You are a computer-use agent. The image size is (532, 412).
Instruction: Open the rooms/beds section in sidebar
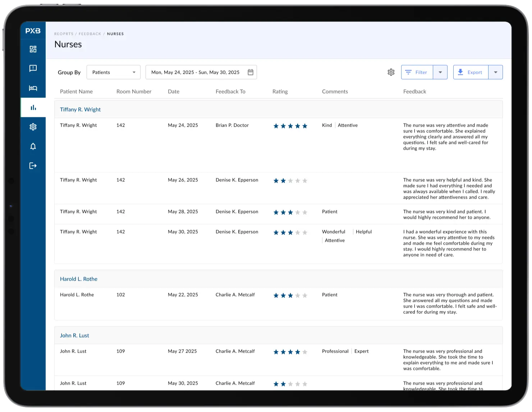point(33,88)
